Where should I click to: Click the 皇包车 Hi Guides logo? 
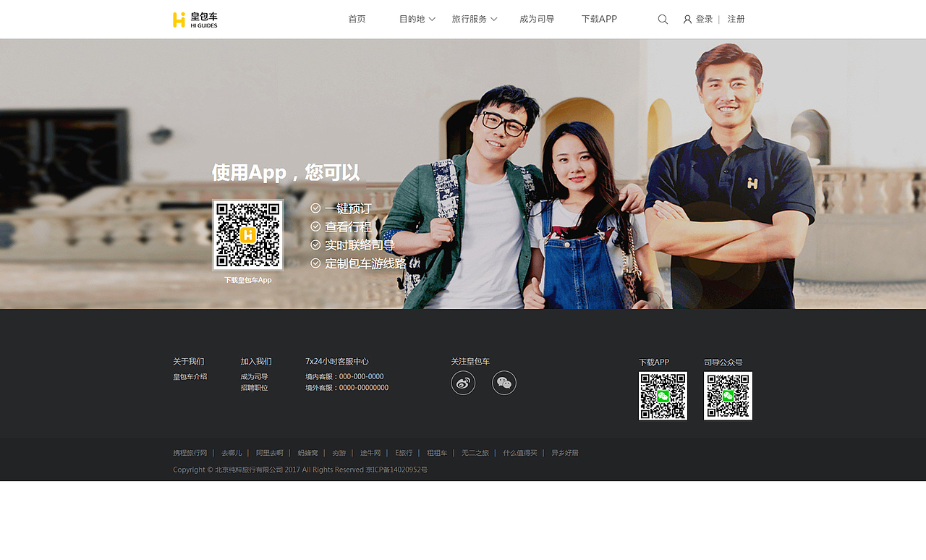pos(194,19)
